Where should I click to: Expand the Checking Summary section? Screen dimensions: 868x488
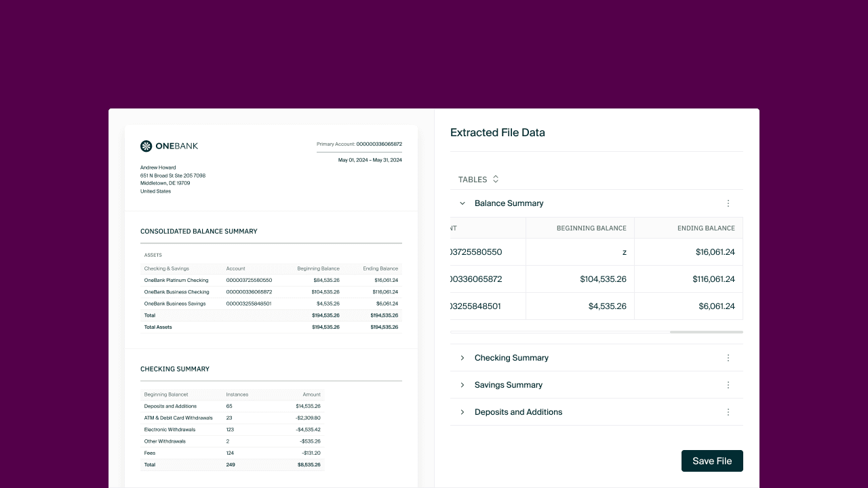[462, 357]
